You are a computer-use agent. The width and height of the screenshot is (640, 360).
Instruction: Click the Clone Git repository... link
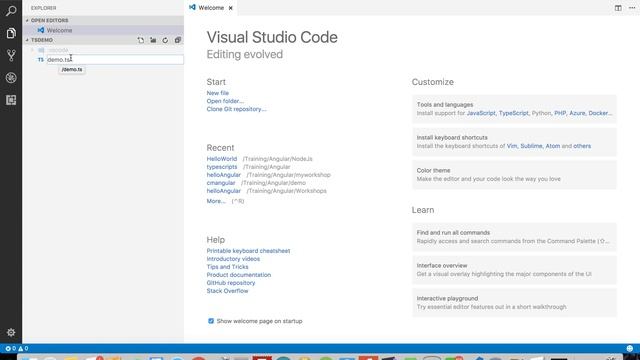236,109
